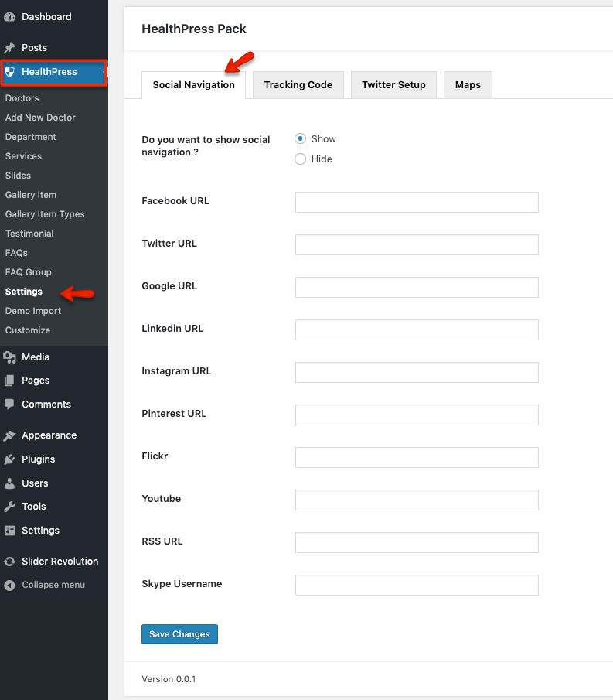Click the Slider Revolution refresh icon
This screenshot has width=613, height=700.
pyautogui.click(x=9, y=562)
